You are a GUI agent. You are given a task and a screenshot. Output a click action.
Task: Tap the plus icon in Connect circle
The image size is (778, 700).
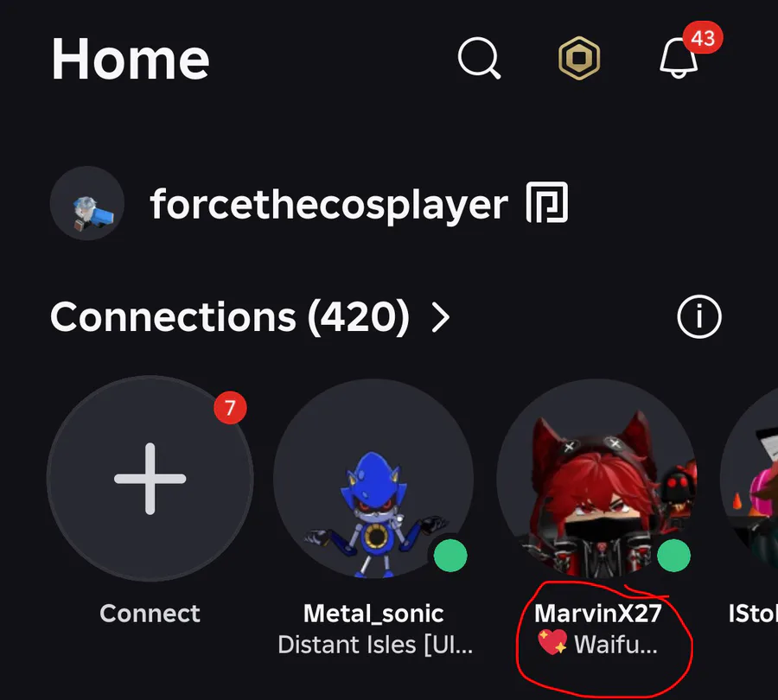150,479
